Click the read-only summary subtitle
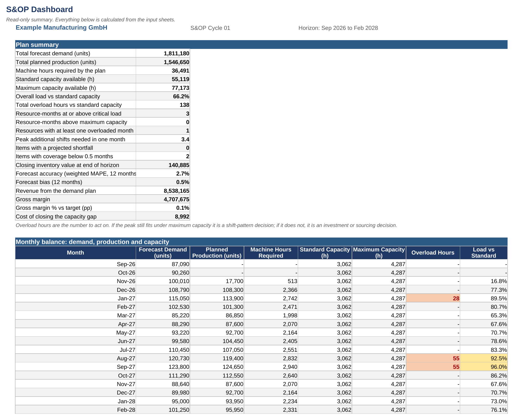 pos(91,20)
